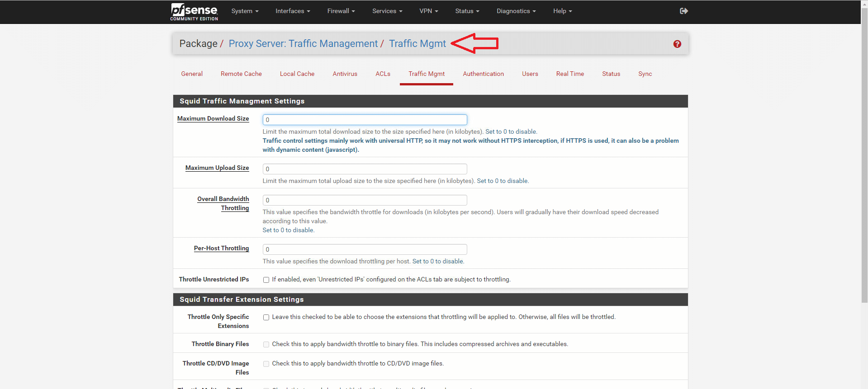The image size is (868, 389).
Task: Open the Local Cache tab
Action: click(x=297, y=74)
